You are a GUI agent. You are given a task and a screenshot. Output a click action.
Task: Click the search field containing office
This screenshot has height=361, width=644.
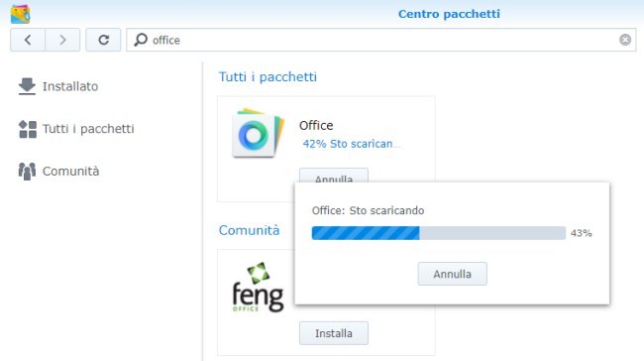381,40
